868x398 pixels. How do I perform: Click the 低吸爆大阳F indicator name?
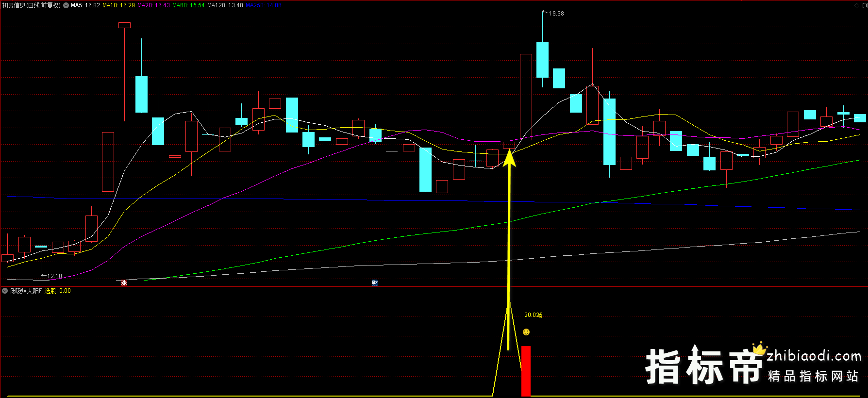pos(26,291)
